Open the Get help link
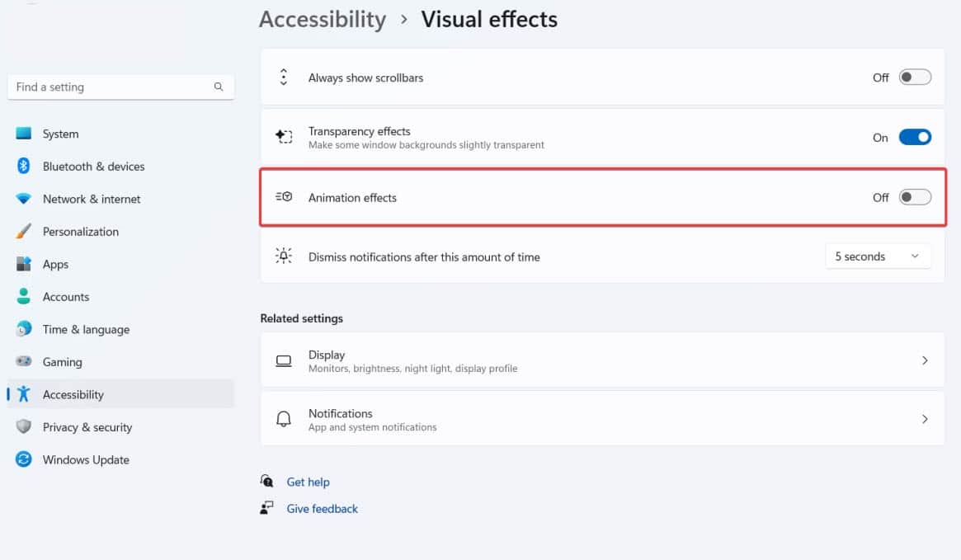The width and height of the screenshot is (961, 560). click(x=308, y=482)
